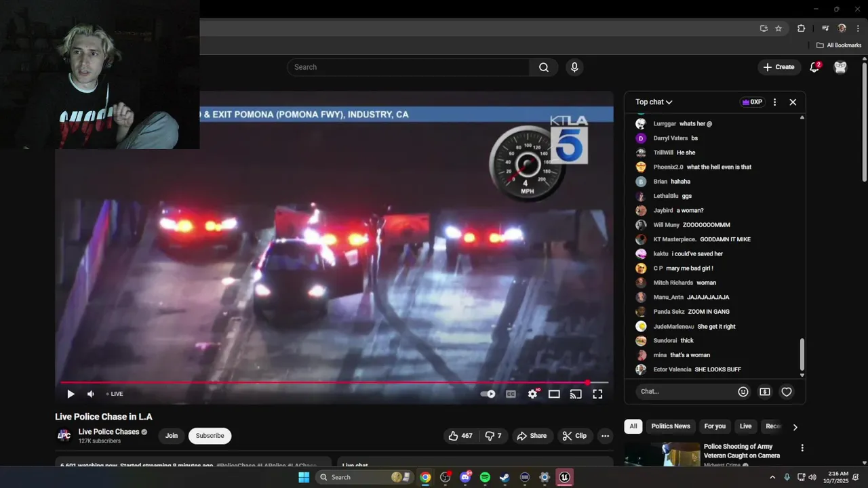Viewport: 868px width, 488px height.
Task: Toggle closed captions on video
Action: coord(511,394)
